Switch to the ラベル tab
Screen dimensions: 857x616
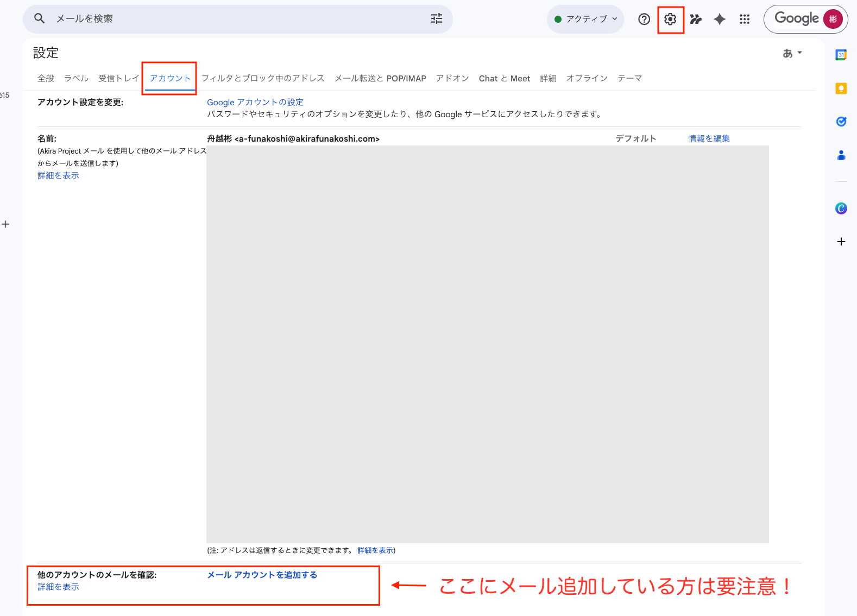click(76, 78)
